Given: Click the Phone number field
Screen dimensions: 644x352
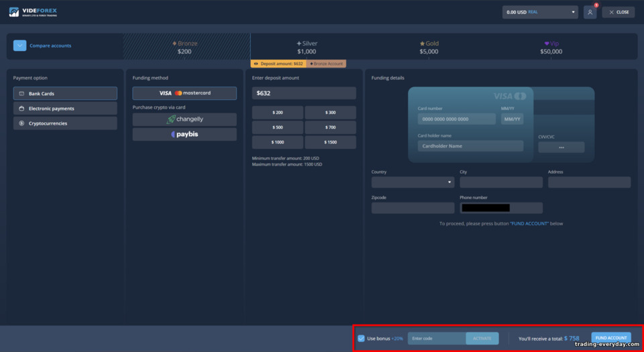Looking at the screenshot, I should tap(501, 208).
